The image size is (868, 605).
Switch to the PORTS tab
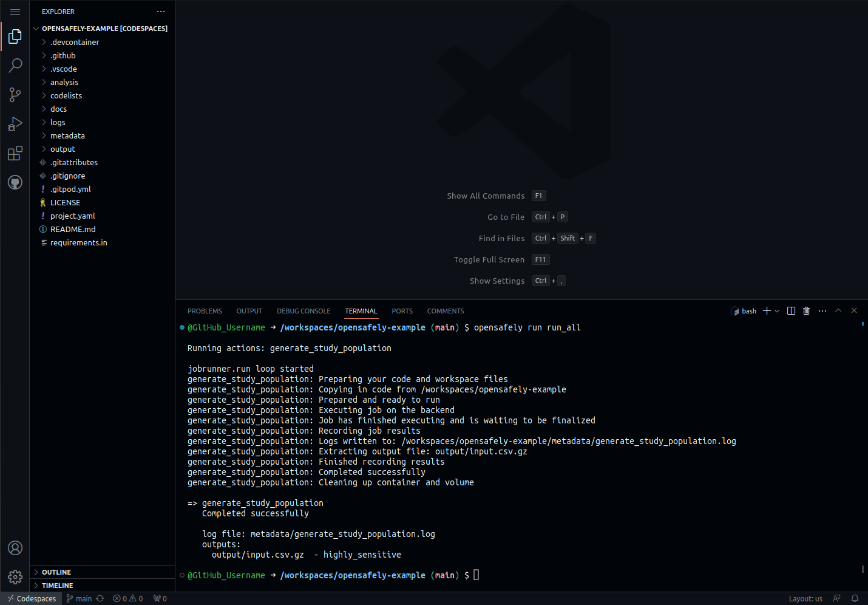tap(402, 311)
